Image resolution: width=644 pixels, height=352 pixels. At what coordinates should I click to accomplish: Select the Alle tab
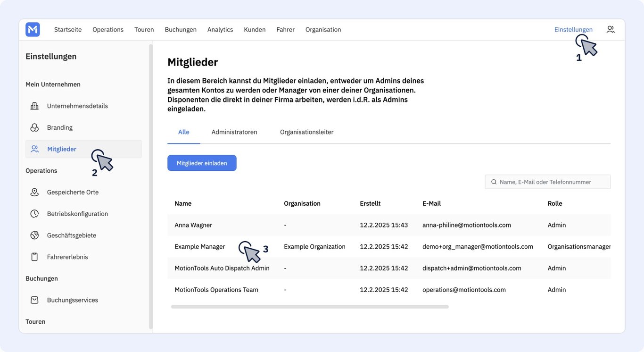tap(184, 132)
